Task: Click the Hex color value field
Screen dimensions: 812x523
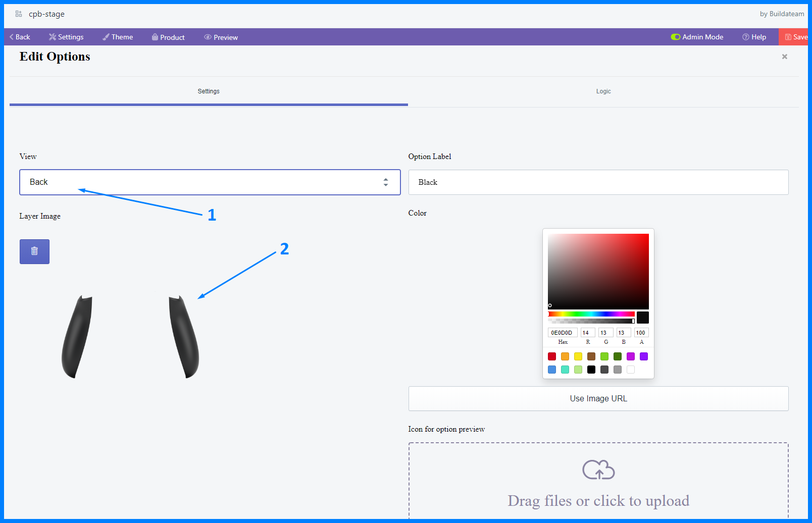Action: (x=563, y=333)
